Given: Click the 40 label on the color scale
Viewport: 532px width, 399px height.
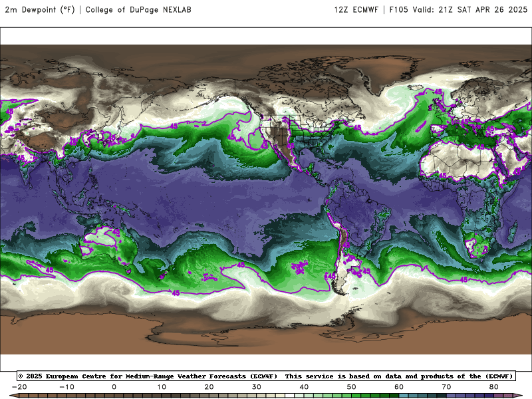Looking at the screenshot, I should [304, 387].
